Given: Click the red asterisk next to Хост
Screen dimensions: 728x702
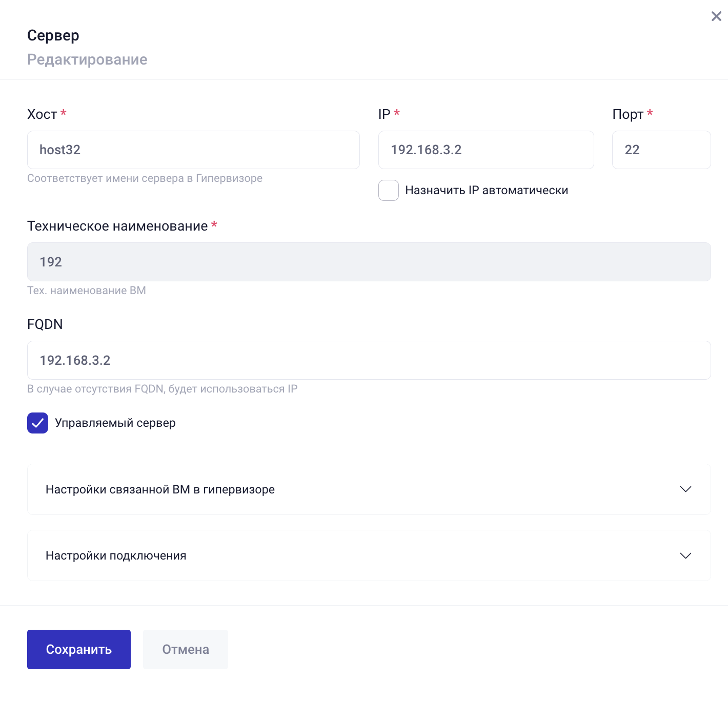Looking at the screenshot, I should [63, 113].
